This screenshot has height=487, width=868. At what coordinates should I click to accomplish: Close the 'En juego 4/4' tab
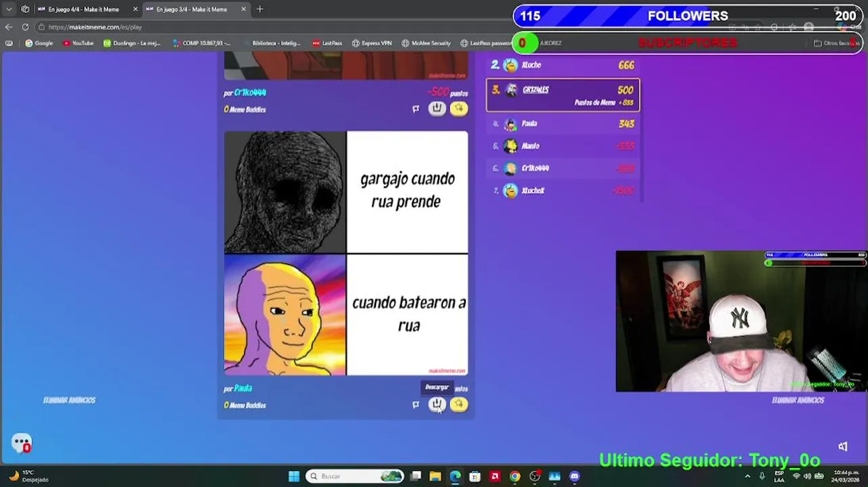[x=135, y=9]
